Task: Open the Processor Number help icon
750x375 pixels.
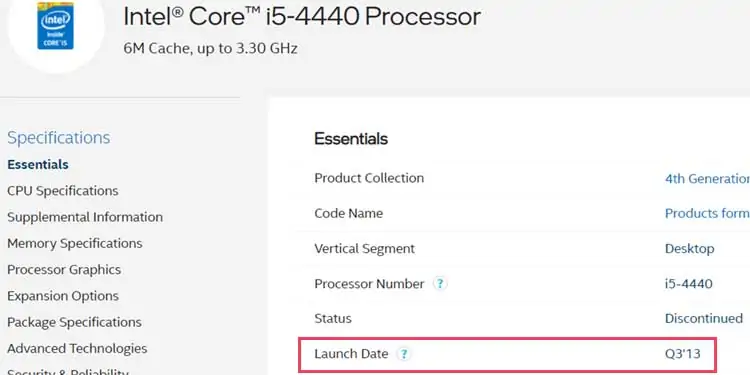Action: [x=440, y=284]
